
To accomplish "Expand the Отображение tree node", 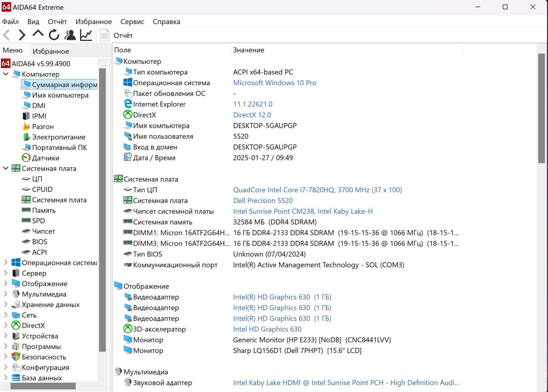I will click(x=6, y=283).
